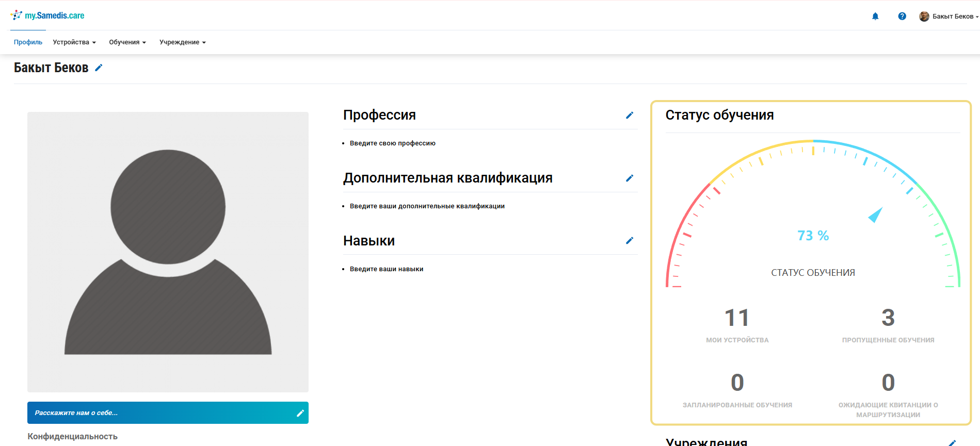The image size is (980, 446).
Task: Switch to the Профиль tab
Action: point(28,42)
